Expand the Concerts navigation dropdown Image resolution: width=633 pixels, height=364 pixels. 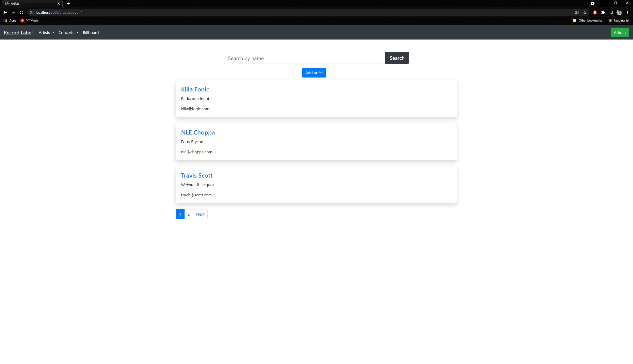(68, 32)
